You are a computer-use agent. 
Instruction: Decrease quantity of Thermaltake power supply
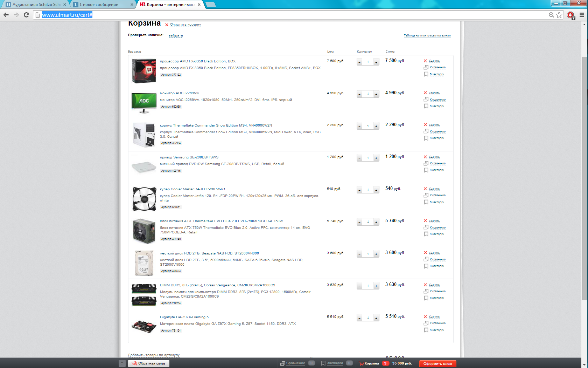point(359,222)
